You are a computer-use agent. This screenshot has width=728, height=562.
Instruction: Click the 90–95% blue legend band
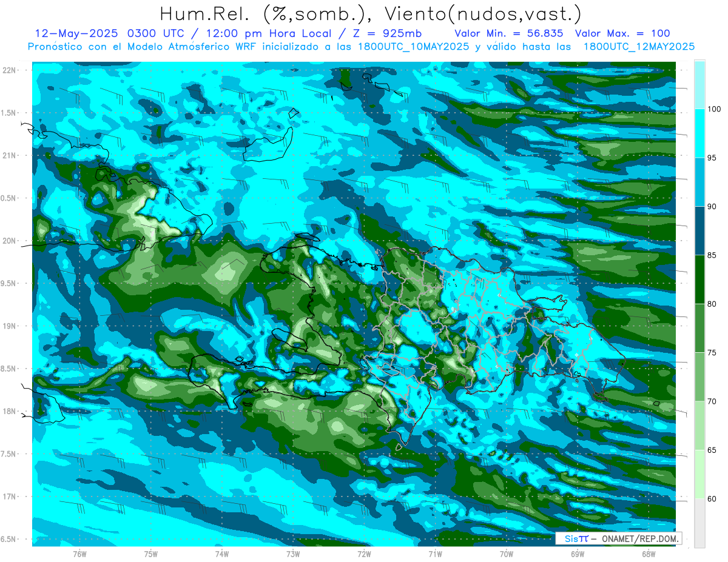pyautogui.click(x=699, y=182)
